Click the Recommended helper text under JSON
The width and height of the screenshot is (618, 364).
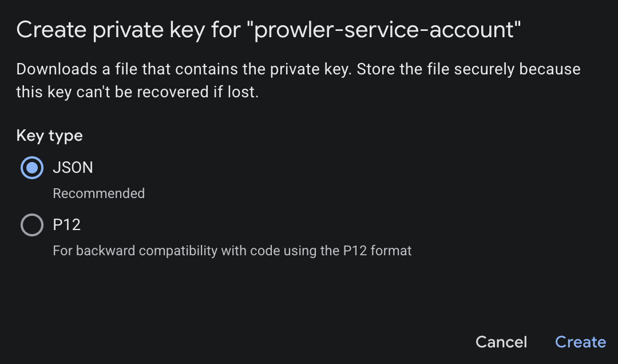pos(98,193)
